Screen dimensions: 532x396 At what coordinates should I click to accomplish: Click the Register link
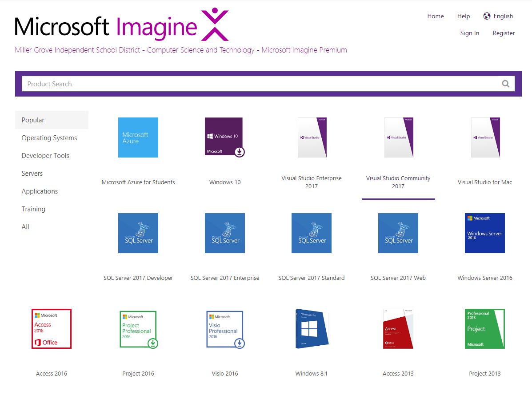tap(504, 33)
